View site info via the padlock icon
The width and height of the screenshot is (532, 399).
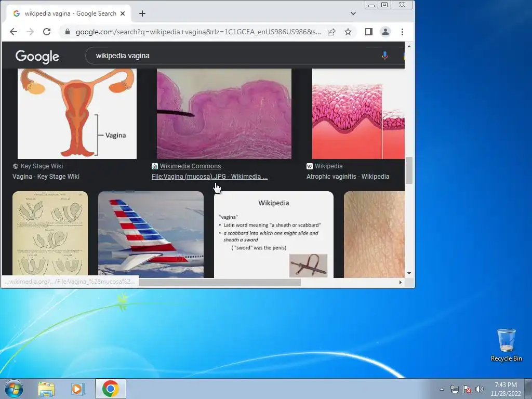coord(67,32)
